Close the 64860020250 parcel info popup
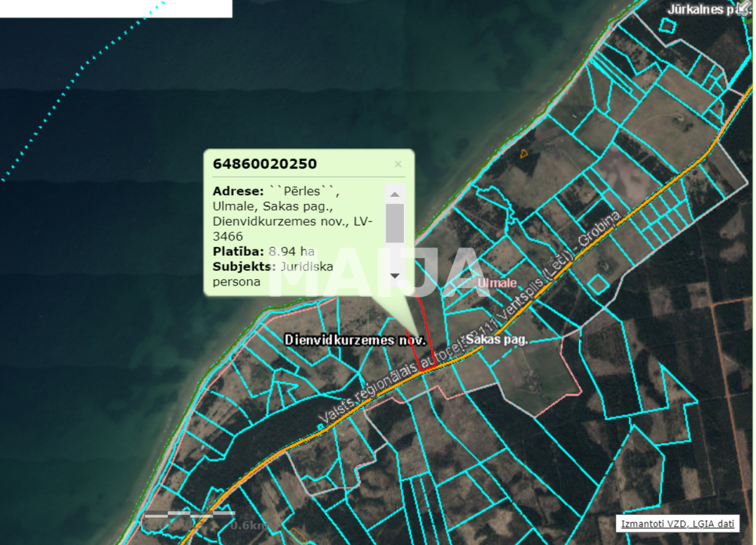Viewport: 756px width, 545px height. pos(397,165)
